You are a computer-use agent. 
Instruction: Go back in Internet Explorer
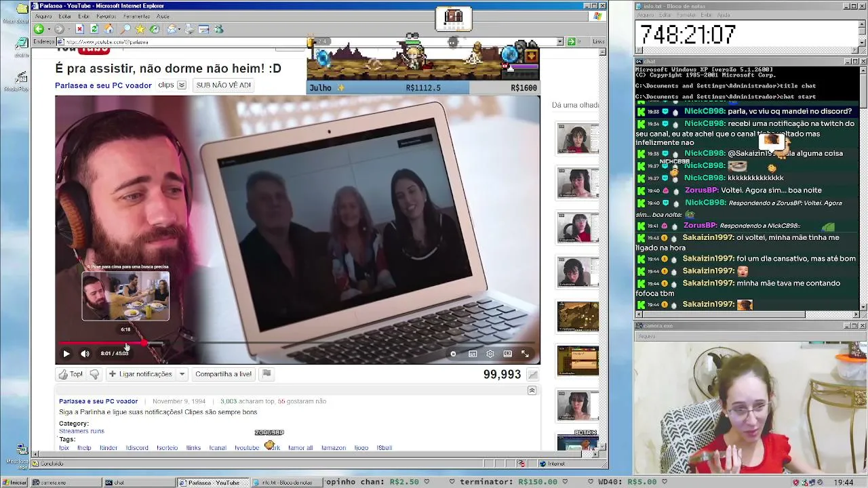point(39,29)
